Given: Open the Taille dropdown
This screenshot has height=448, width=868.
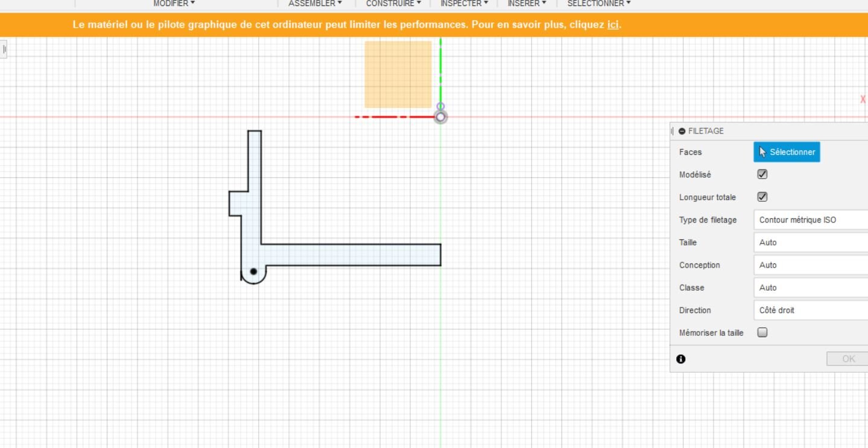Looking at the screenshot, I should (x=811, y=242).
